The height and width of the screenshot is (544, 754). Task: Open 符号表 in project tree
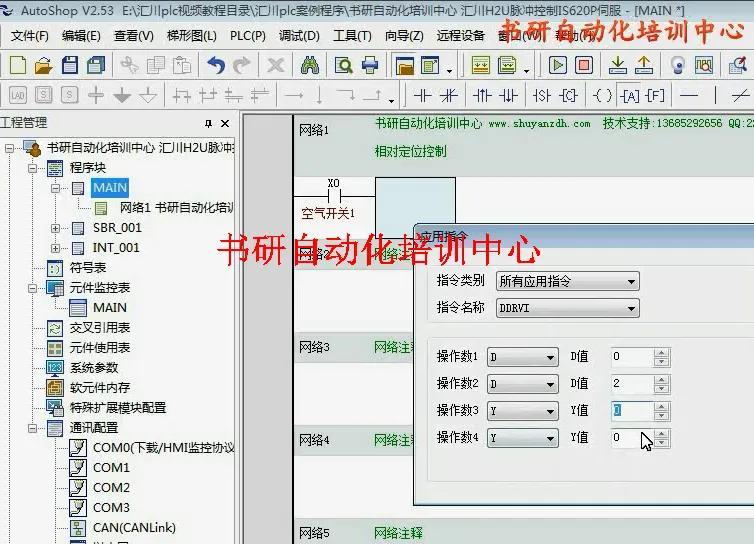[x=88, y=268]
